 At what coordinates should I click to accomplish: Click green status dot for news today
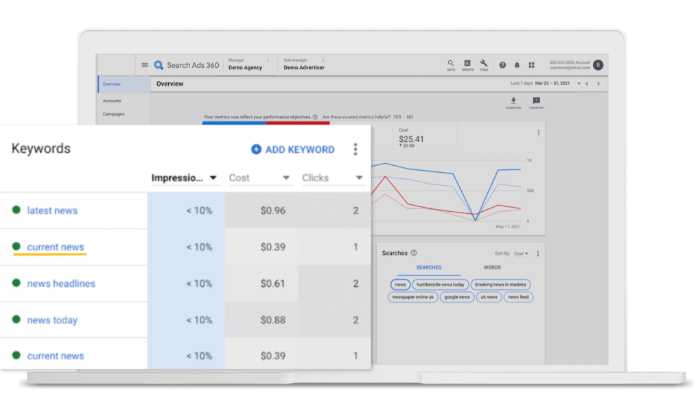click(17, 319)
